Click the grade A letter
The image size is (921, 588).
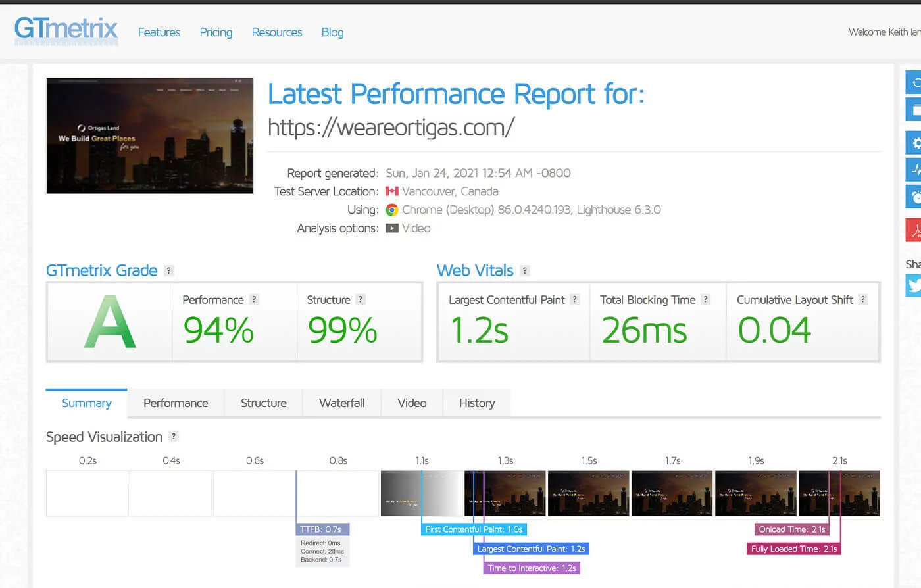click(110, 322)
